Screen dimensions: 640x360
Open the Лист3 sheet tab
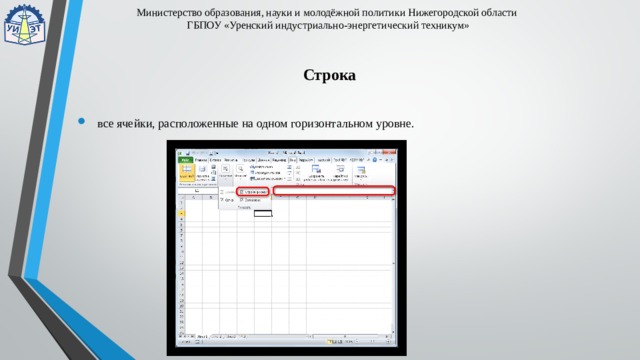click(x=231, y=337)
